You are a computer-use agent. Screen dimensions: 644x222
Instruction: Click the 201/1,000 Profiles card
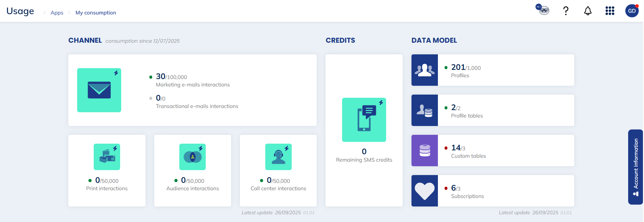[x=506, y=70]
